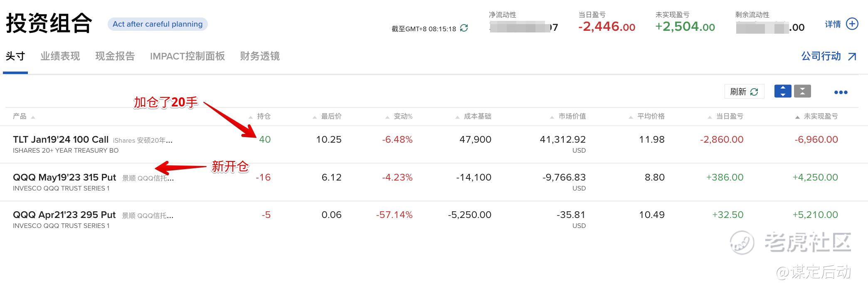Screen dimensions: 868x292
Task: Sort table by 最后价 column
Action: click(331, 116)
